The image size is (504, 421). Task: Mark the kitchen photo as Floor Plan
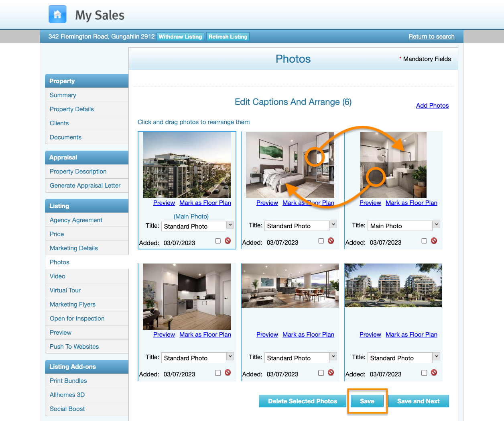(205, 335)
